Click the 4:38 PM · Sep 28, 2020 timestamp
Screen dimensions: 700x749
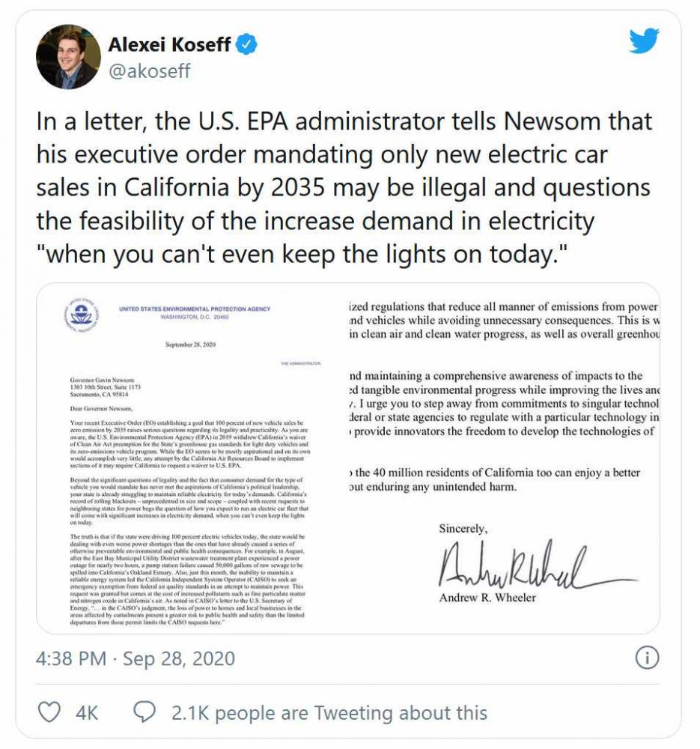[136, 659]
